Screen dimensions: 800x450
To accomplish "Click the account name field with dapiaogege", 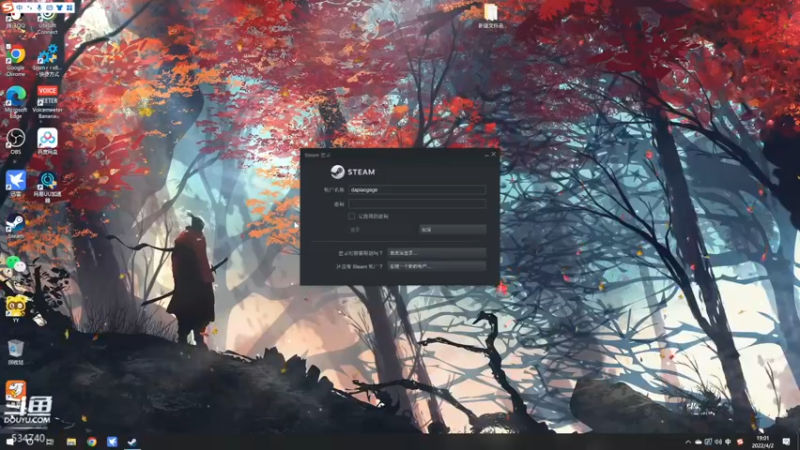I will [x=417, y=190].
